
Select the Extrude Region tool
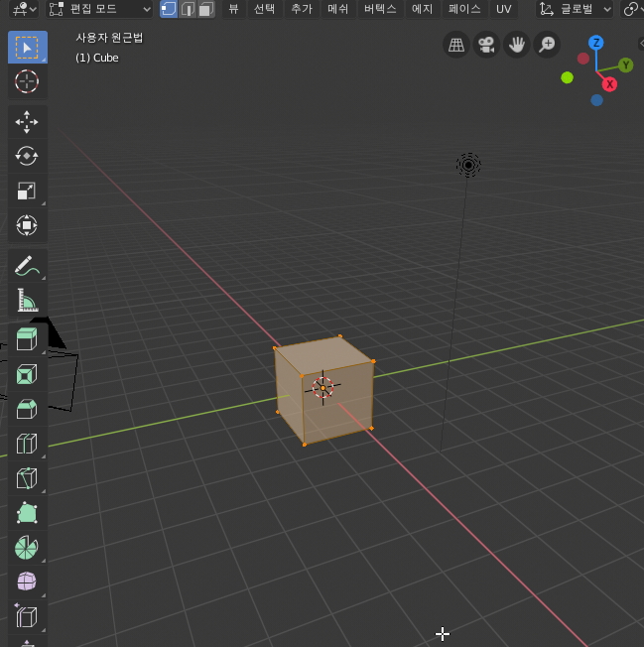pos(27,339)
